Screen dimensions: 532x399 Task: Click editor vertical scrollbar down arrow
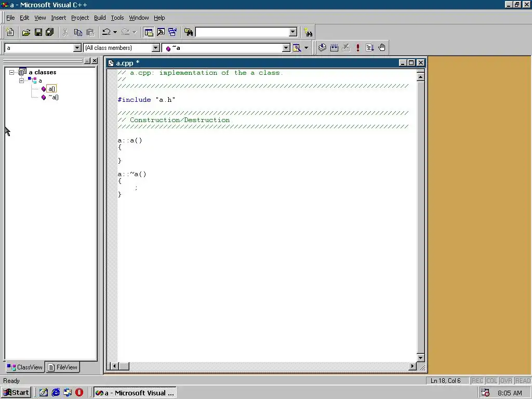click(x=420, y=357)
